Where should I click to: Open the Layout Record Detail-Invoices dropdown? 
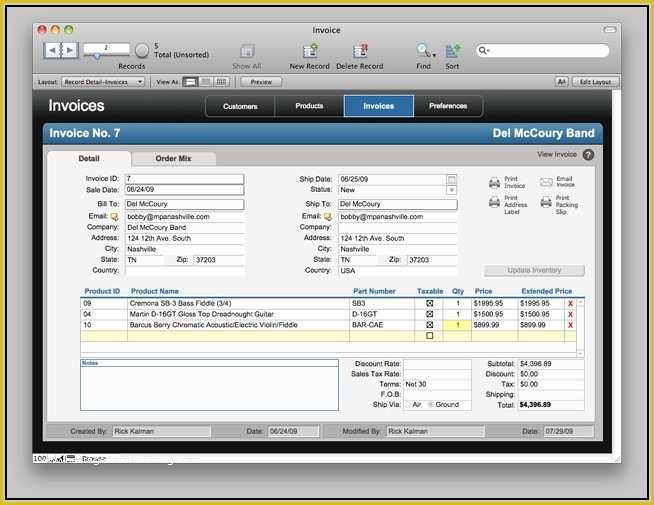(x=103, y=82)
